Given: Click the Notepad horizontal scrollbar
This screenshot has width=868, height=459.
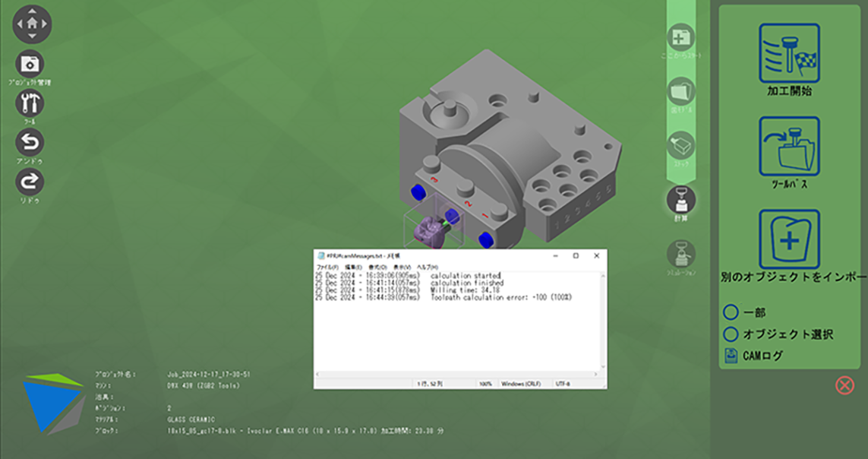Looking at the screenshot, I should click(x=458, y=375).
